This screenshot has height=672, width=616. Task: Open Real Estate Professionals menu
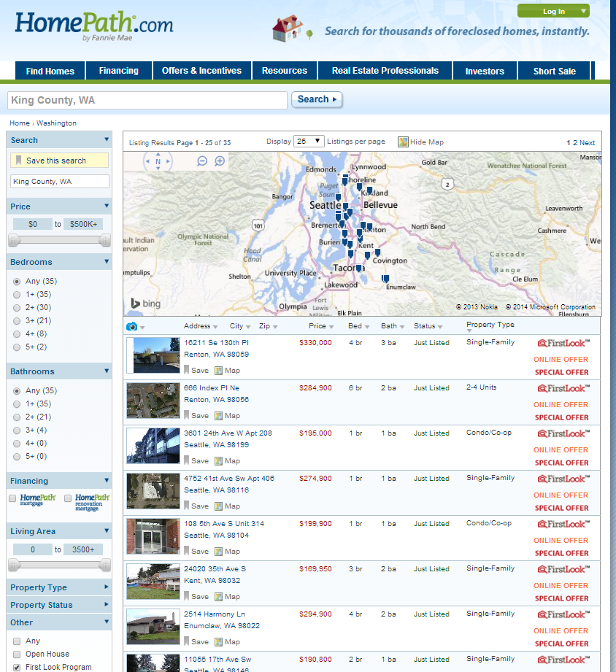click(385, 71)
